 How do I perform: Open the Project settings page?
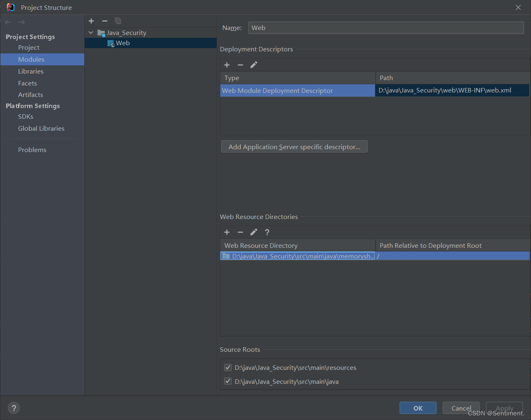coord(29,48)
